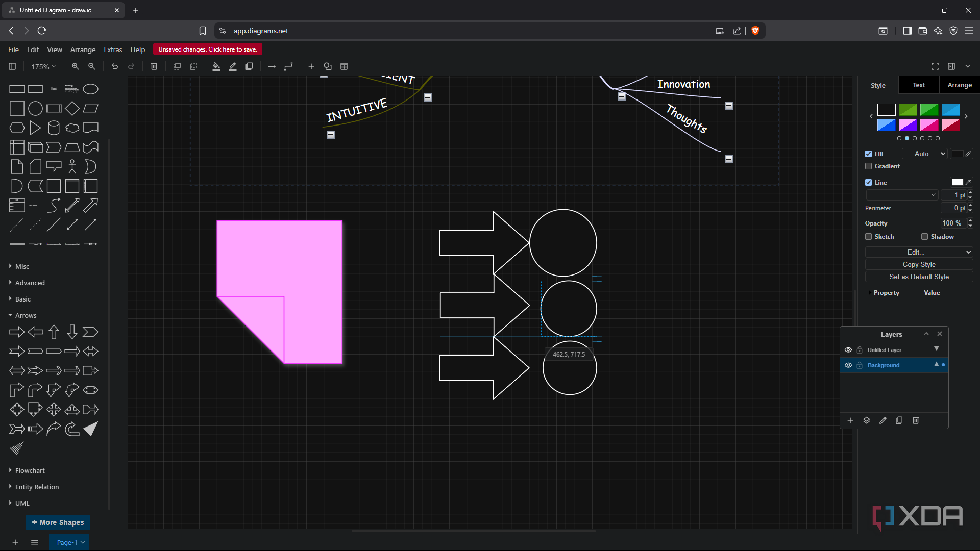Select the up arrow shape in Arrows
The width and height of the screenshot is (980, 551).
tap(54, 332)
